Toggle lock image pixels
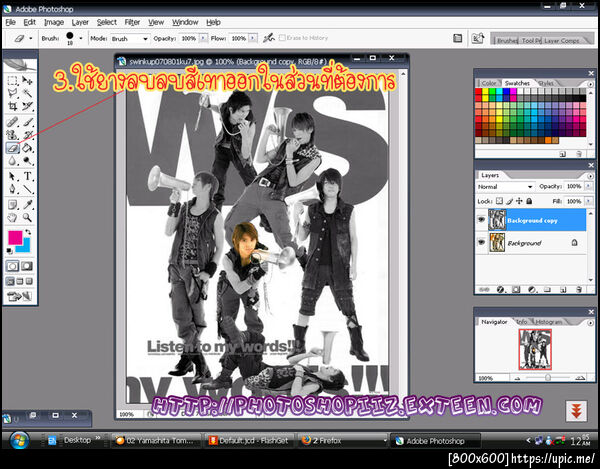 pos(509,201)
